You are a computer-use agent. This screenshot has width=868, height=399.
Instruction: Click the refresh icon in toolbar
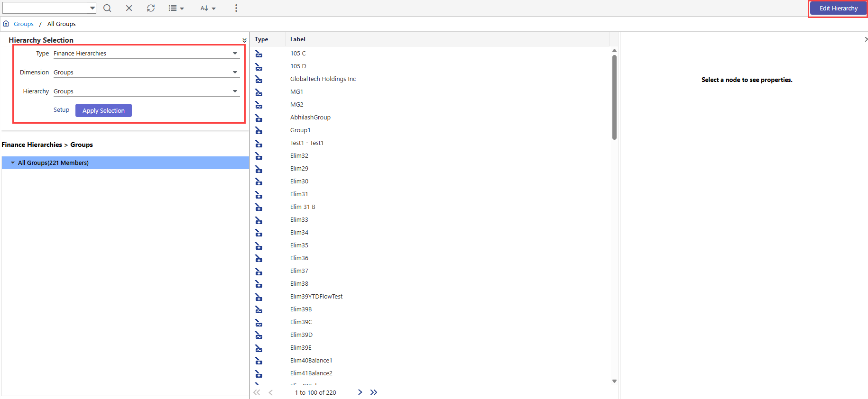click(x=151, y=8)
